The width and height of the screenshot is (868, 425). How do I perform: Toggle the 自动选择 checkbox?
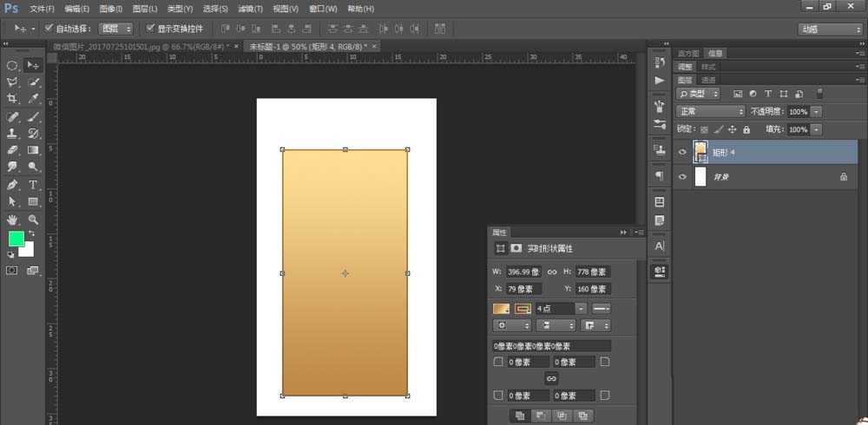(x=49, y=29)
